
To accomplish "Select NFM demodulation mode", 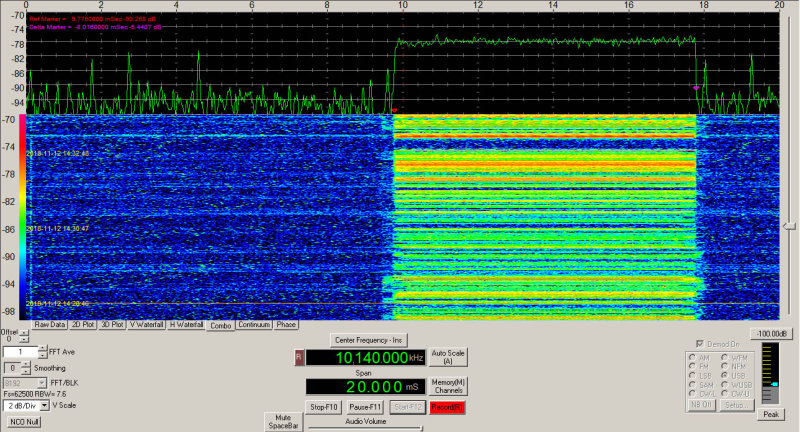I will tap(724, 366).
